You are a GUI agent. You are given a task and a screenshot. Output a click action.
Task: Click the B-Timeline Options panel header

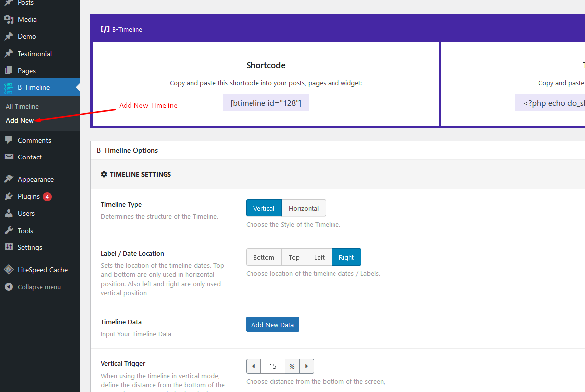[x=337, y=150]
